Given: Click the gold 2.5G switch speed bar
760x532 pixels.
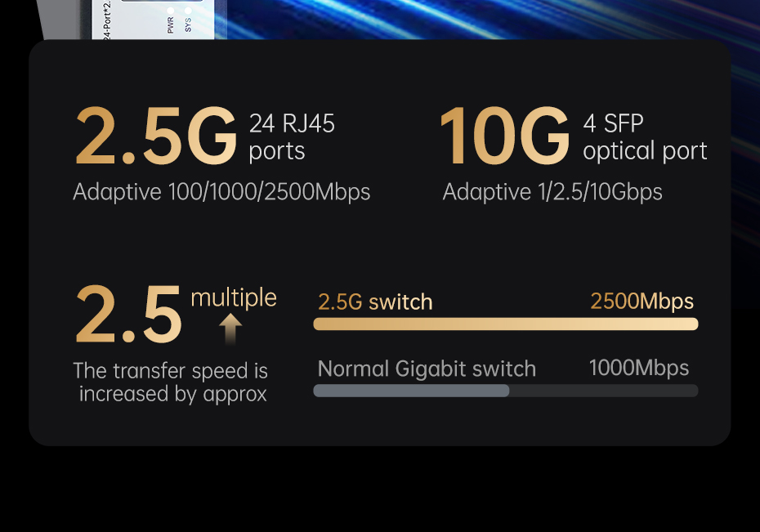Looking at the screenshot, I should [x=505, y=324].
